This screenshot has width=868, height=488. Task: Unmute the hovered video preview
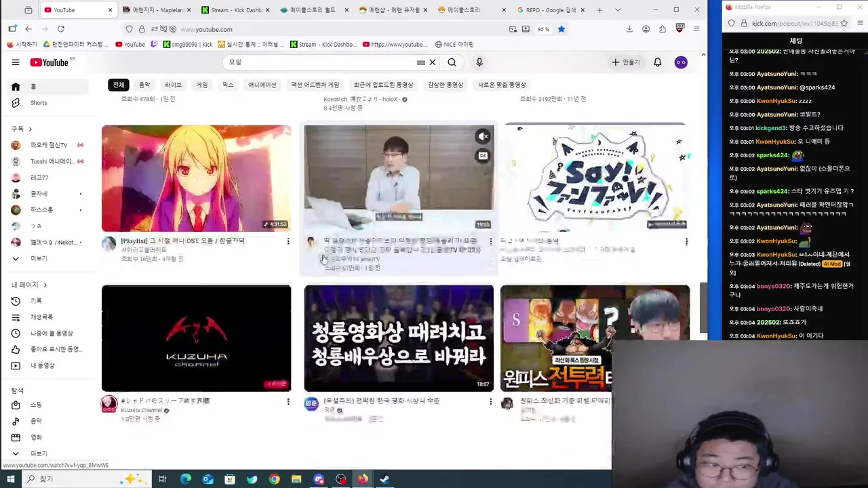point(483,137)
